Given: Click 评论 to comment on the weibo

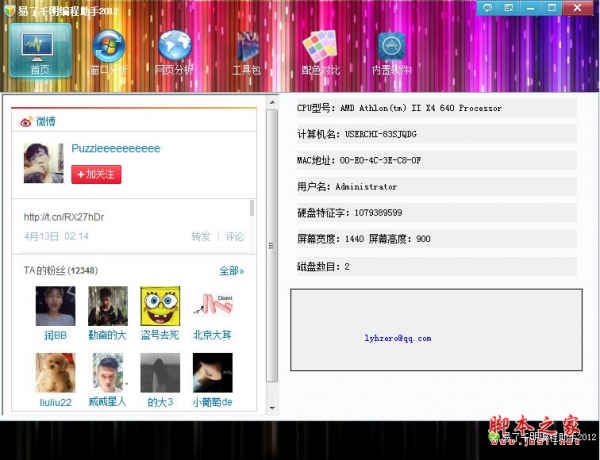Looking at the screenshot, I should tap(234, 237).
